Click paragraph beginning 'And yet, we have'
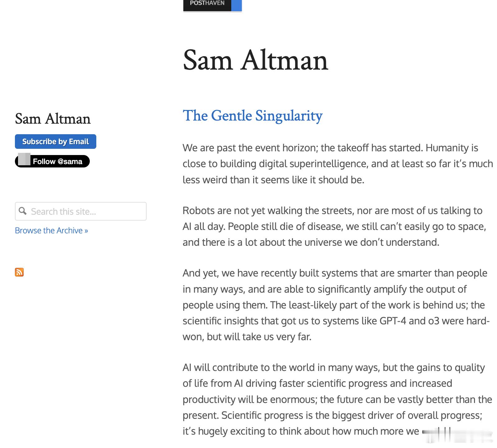This screenshot has width=497, height=448. click(336, 305)
